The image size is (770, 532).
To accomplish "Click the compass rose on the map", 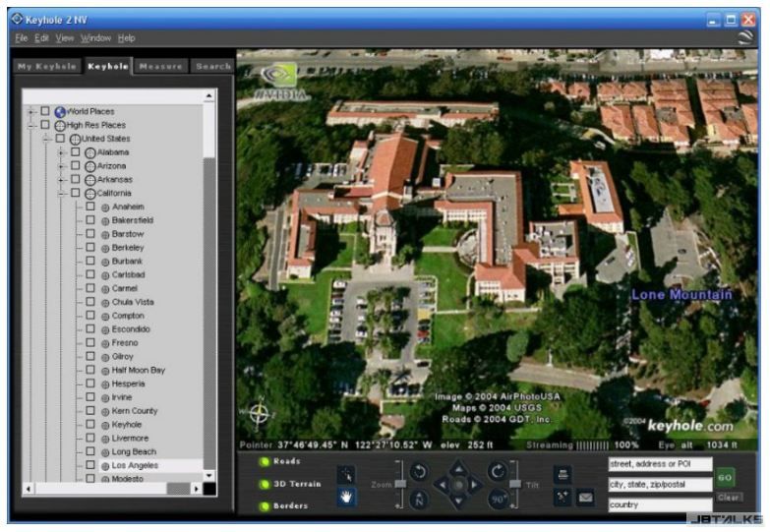I will point(259,414).
